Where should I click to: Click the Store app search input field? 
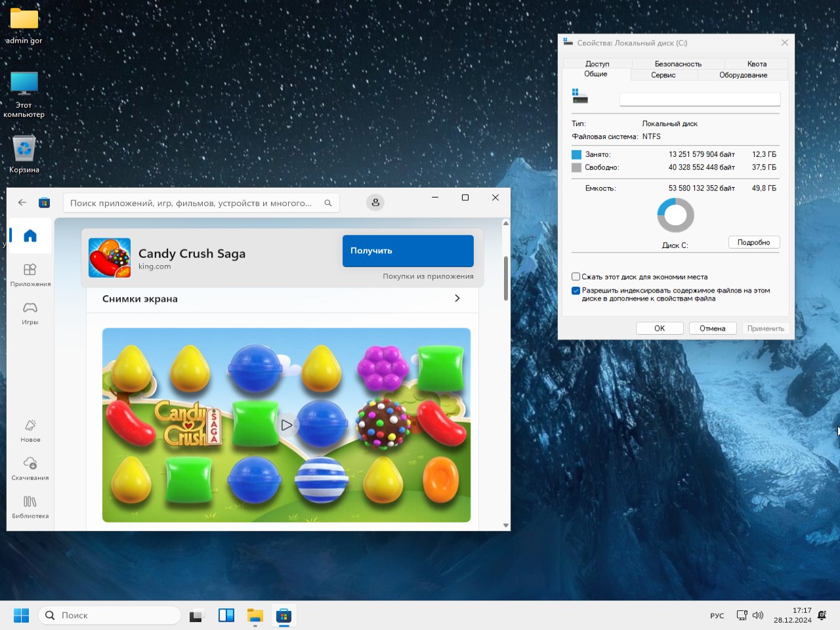201,203
